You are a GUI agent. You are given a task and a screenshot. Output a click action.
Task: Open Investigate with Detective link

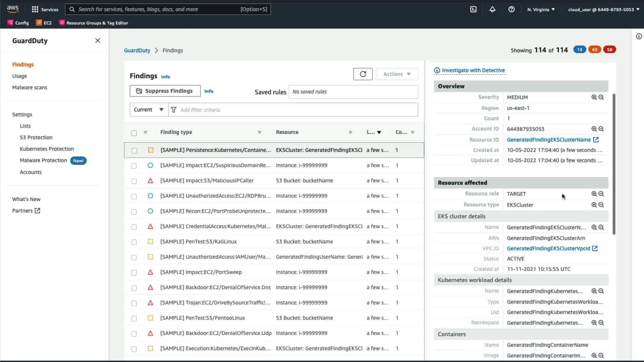pos(473,70)
